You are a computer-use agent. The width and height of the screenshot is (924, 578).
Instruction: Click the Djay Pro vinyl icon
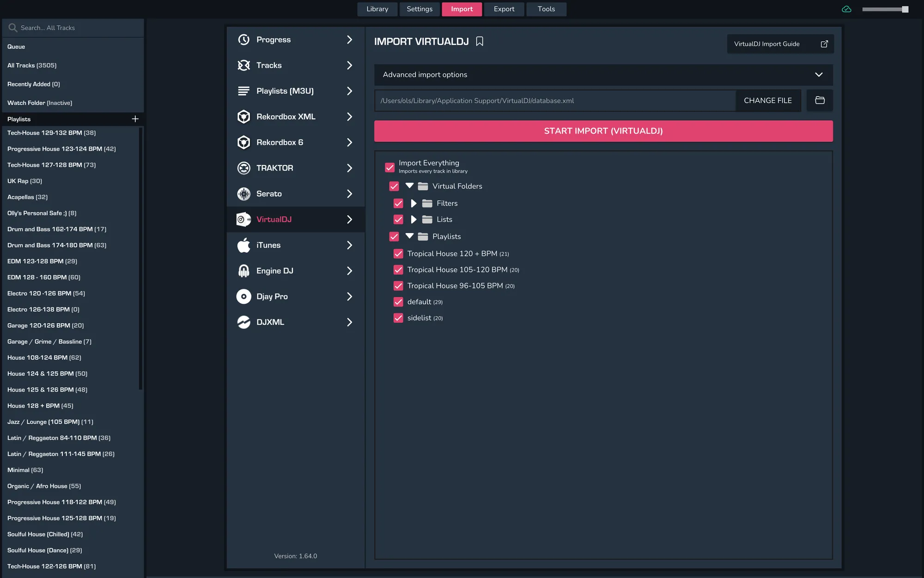point(243,296)
